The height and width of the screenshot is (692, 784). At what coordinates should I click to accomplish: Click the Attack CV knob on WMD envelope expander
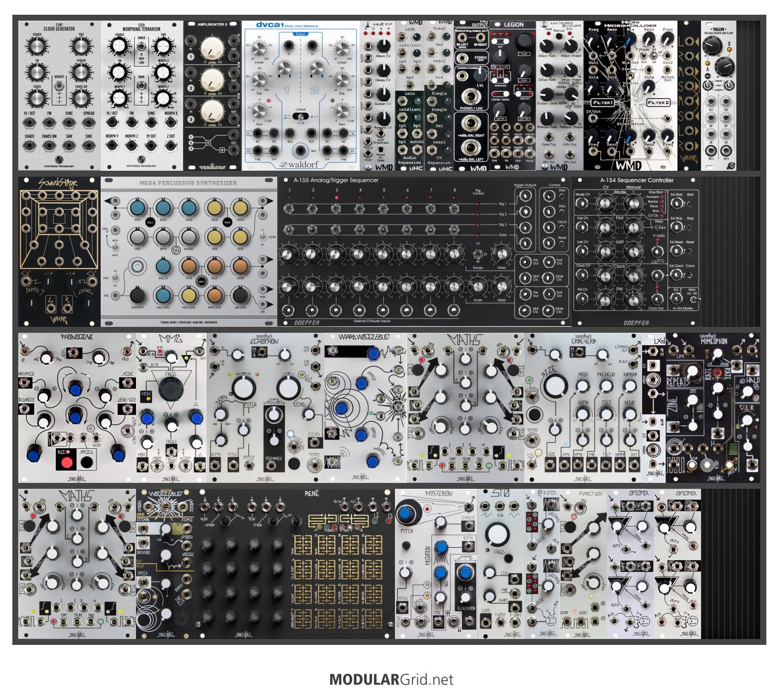(383, 46)
